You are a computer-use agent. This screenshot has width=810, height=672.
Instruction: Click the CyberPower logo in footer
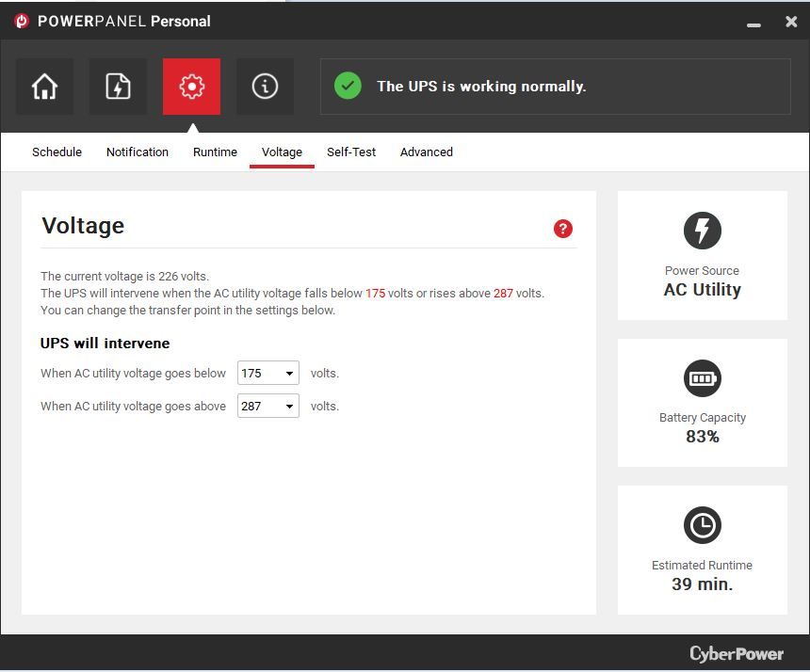(x=737, y=653)
